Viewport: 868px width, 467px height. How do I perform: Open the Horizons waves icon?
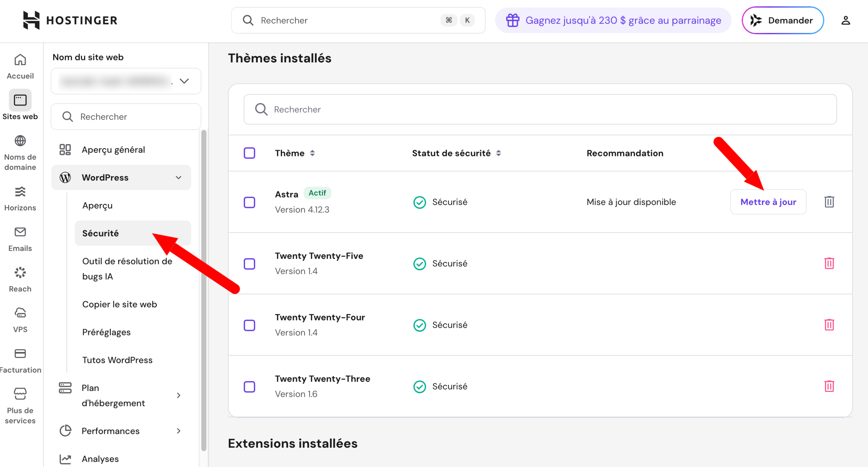click(x=20, y=192)
